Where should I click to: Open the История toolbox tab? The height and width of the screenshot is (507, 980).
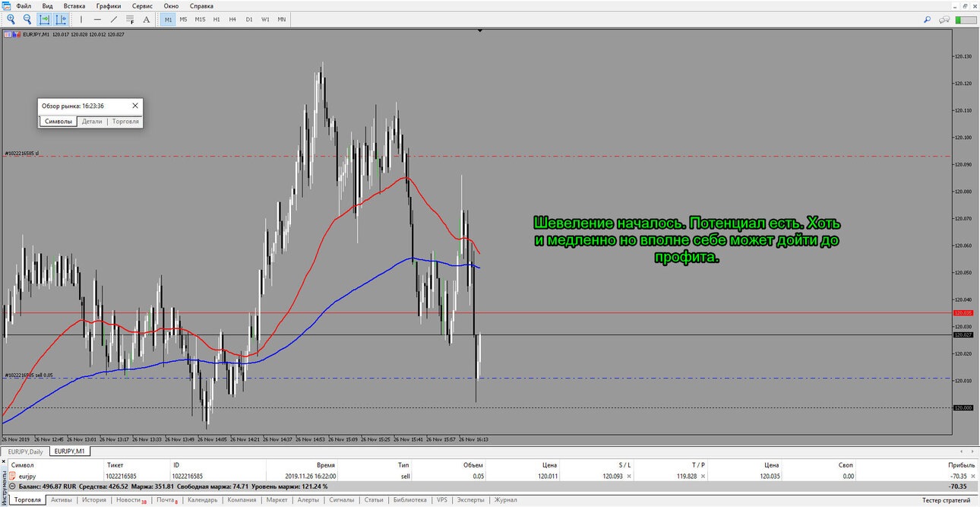click(94, 500)
